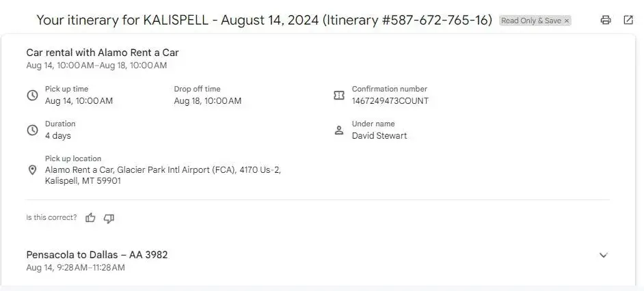The height and width of the screenshot is (291, 644).
Task: Click the pick up location pin icon
Action: 32,170
